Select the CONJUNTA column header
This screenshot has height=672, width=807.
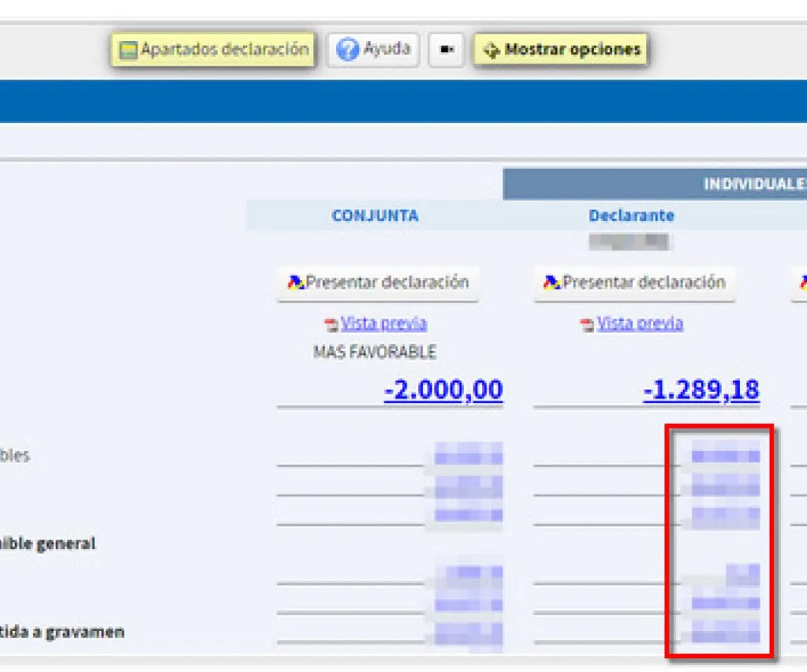point(375,216)
